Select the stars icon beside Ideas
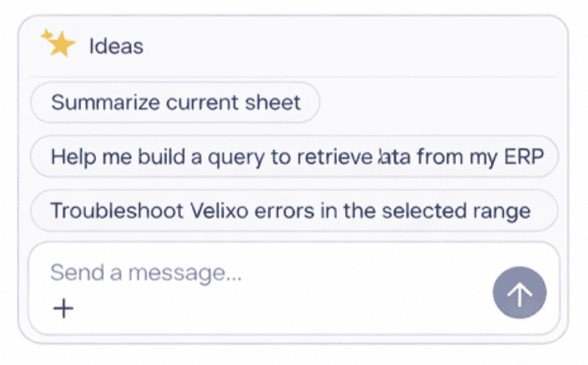Screen dimensions: 588x365 [58, 44]
